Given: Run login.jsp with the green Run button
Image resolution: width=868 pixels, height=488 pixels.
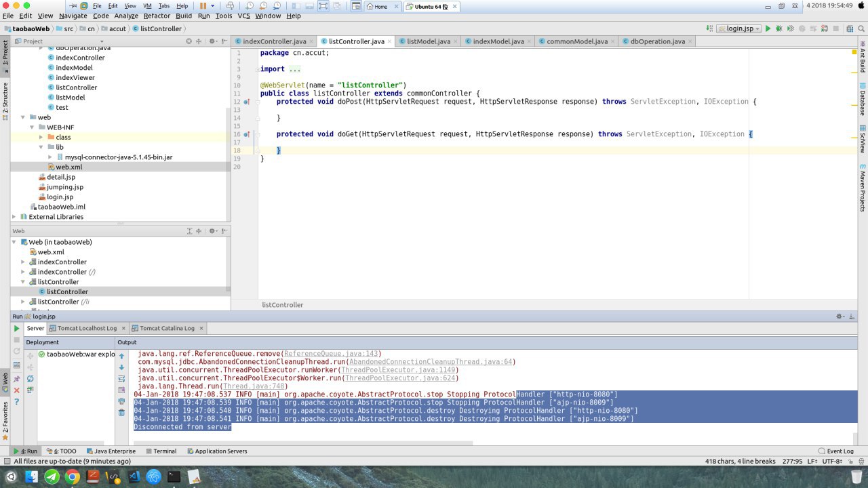Looking at the screenshot, I should coord(768,28).
